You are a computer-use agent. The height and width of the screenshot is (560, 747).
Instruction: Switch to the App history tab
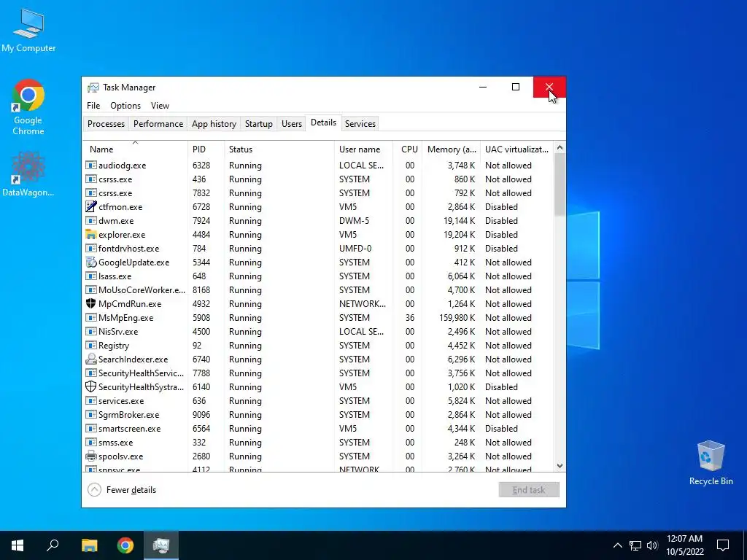pos(214,124)
